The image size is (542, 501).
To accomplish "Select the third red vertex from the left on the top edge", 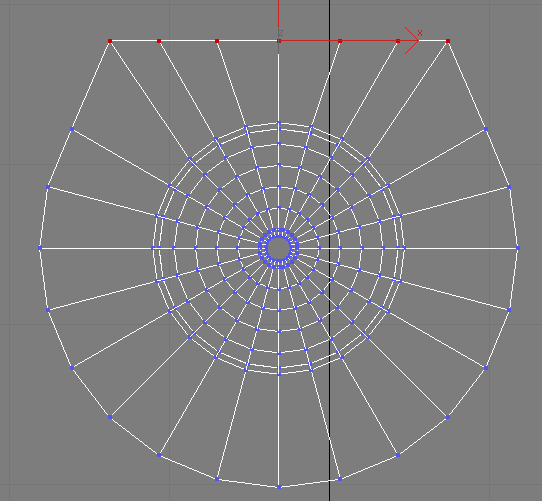I will [217, 41].
